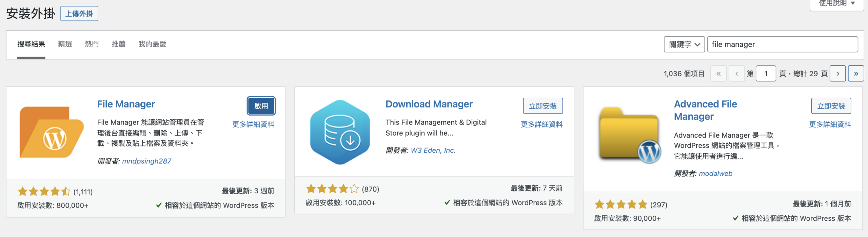
Task: Click the File Manager star rating
Action: click(x=44, y=192)
